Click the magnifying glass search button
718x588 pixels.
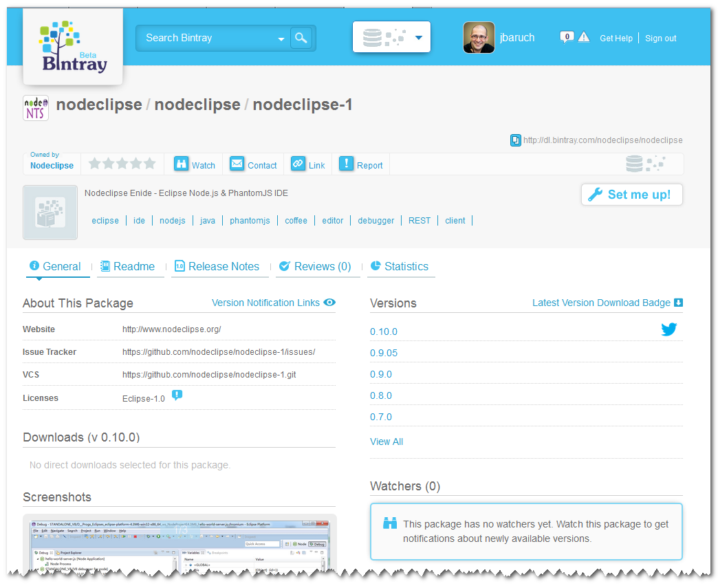(301, 39)
